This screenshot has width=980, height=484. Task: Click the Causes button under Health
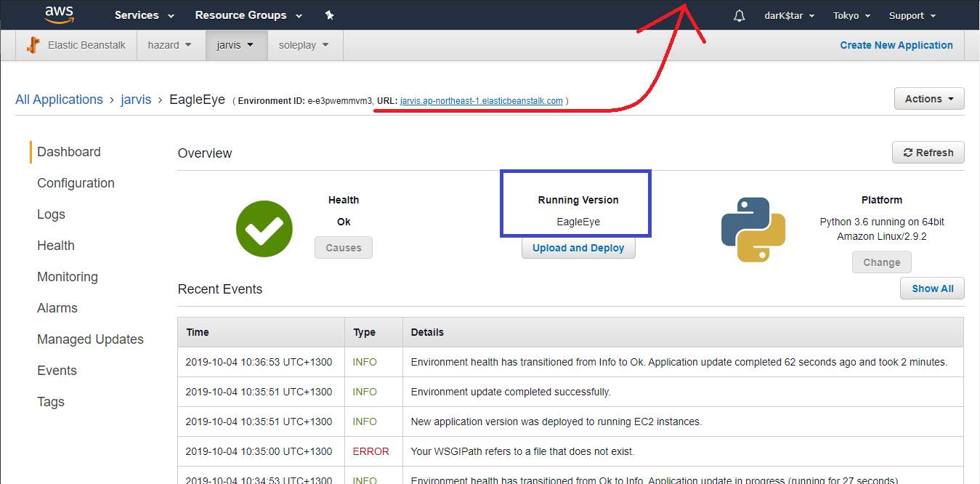click(344, 248)
